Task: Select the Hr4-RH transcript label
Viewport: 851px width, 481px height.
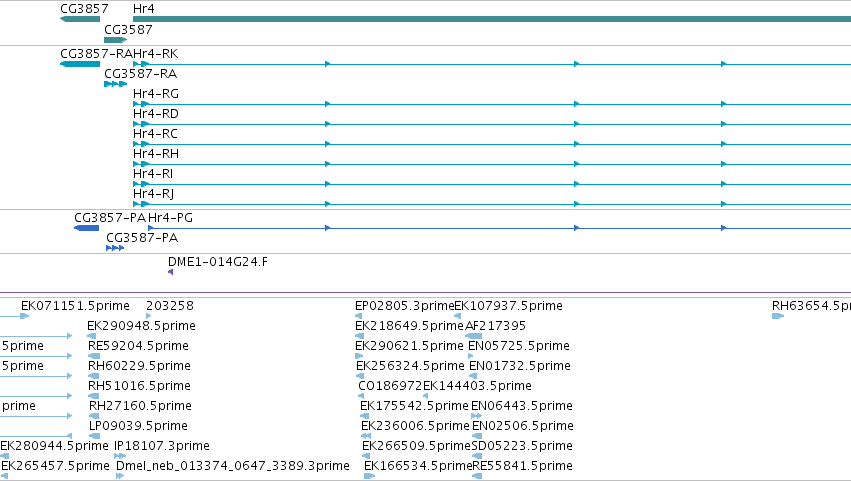Action: pyautogui.click(x=156, y=154)
